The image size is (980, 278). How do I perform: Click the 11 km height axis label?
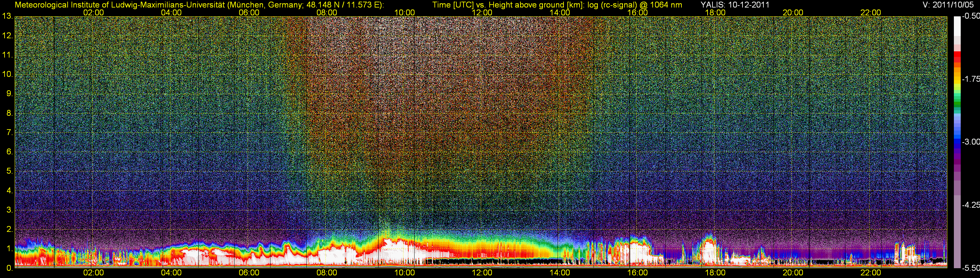[8, 55]
